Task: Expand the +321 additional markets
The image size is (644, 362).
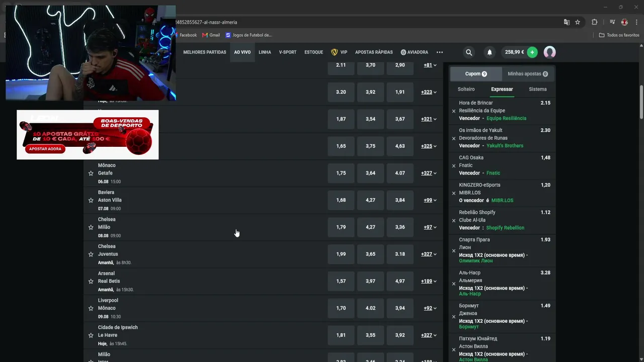Action: 429,119
